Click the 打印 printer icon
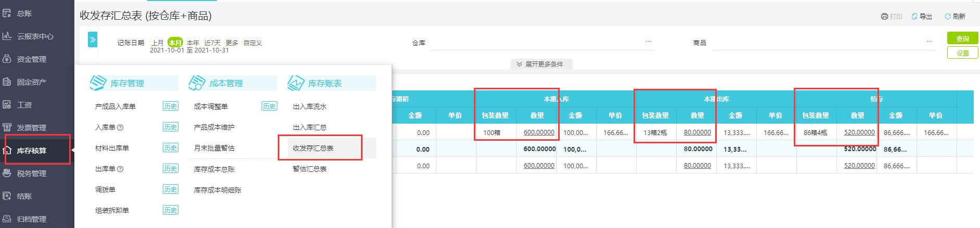This screenshot has height=228, width=980. click(x=884, y=17)
